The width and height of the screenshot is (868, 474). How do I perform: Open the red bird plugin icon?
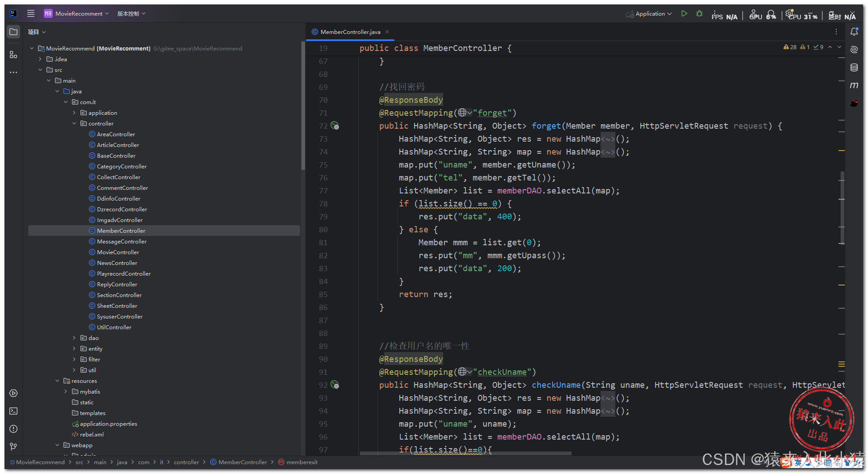[854, 103]
